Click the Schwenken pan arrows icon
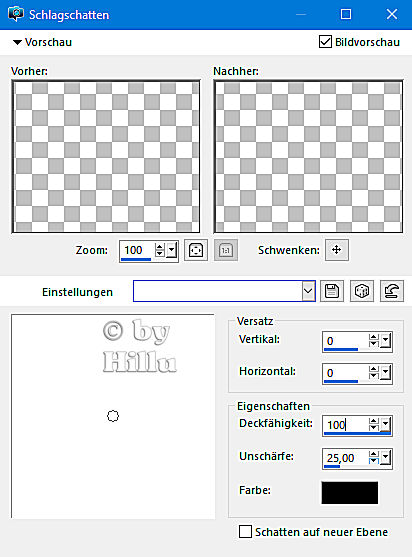Image resolution: width=412 pixels, height=557 pixels. [336, 250]
